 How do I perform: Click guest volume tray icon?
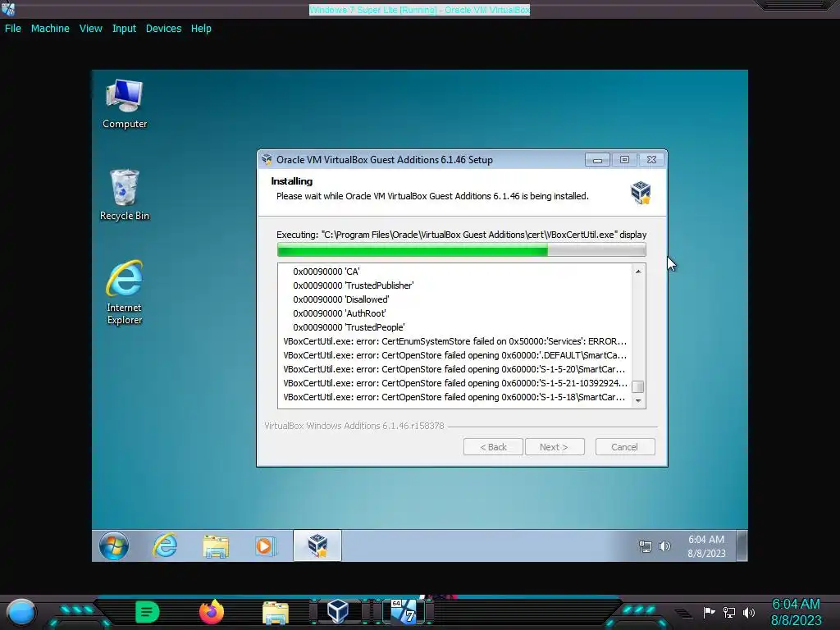point(664,546)
